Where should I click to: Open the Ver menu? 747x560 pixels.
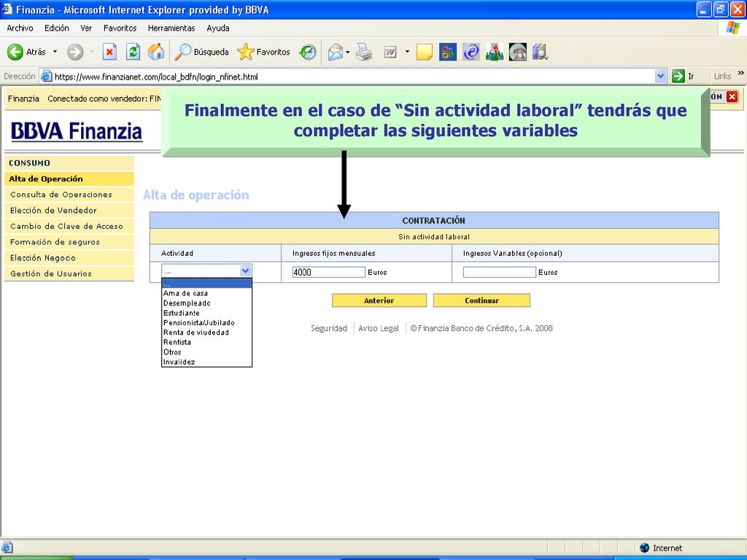[x=86, y=28]
